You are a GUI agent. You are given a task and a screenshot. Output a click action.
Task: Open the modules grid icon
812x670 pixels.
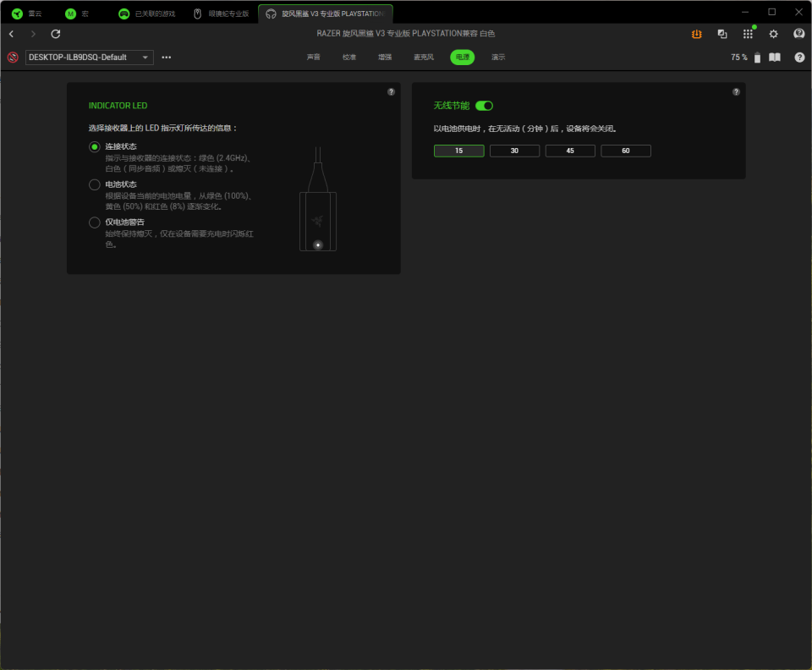[748, 34]
